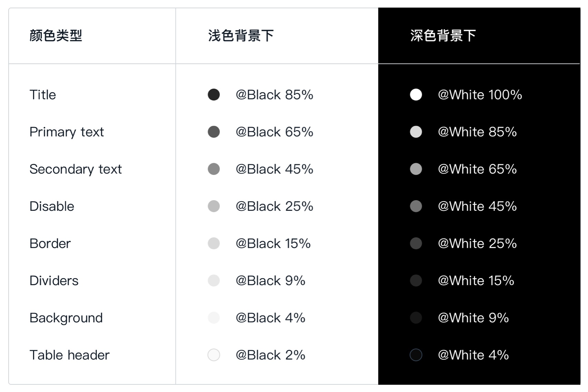Click the Black 2% outlined circle
The width and height of the screenshot is (588, 392).
coord(214,355)
